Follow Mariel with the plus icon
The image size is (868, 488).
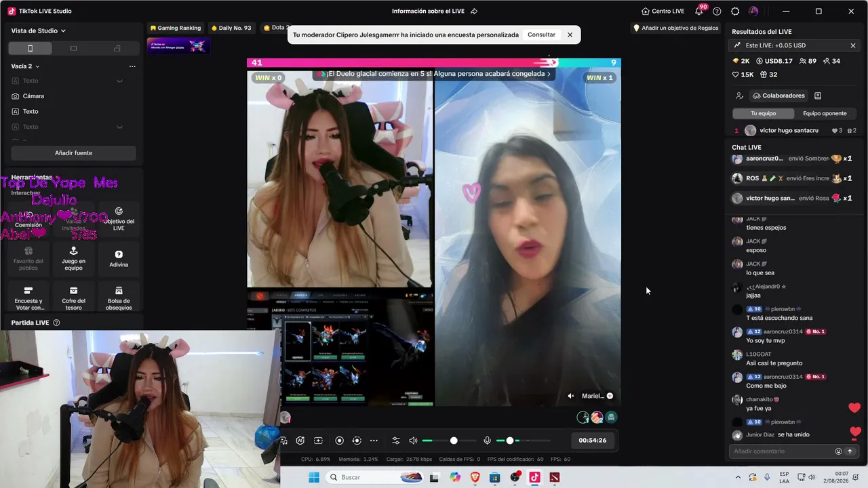coord(610,396)
